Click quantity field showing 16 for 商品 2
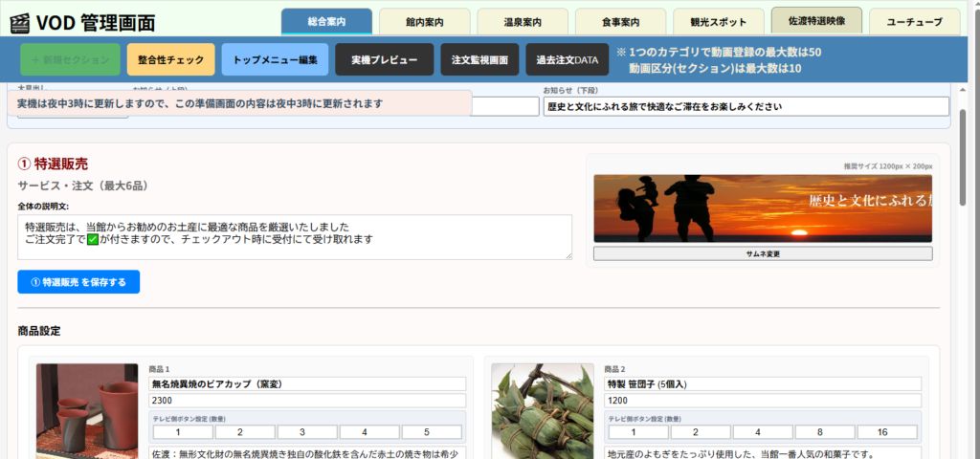Viewport: 980px width, 459px height. point(887,432)
